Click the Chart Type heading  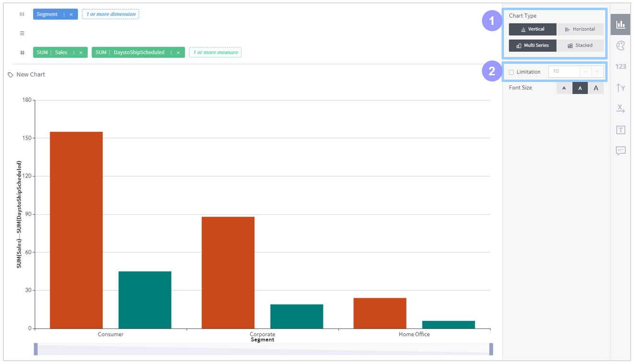(x=523, y=16)
